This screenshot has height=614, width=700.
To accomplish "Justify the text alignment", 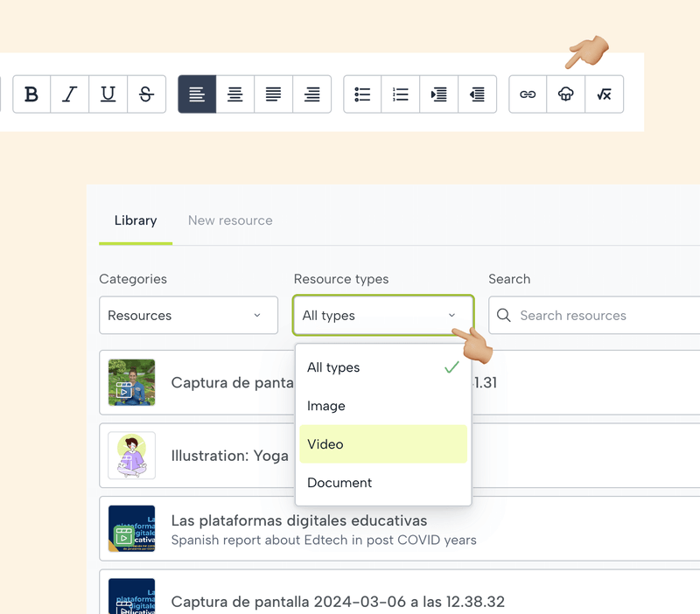I will (274, 94).
